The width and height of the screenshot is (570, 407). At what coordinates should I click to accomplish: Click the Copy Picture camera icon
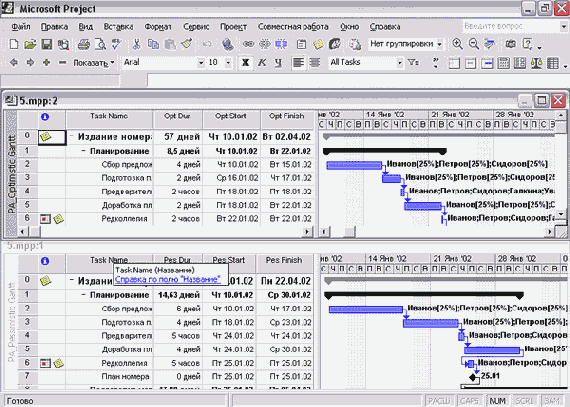(x=511, y=44)
